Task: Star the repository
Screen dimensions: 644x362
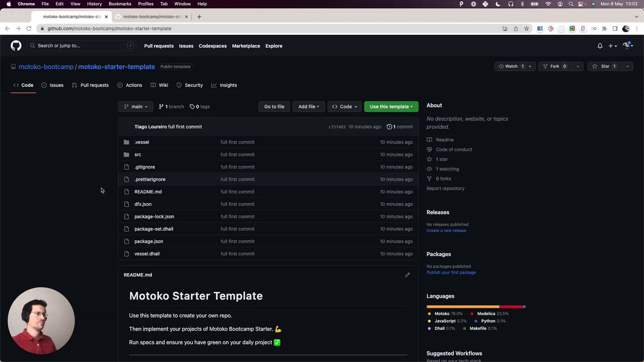Action: tap(604, 66)
